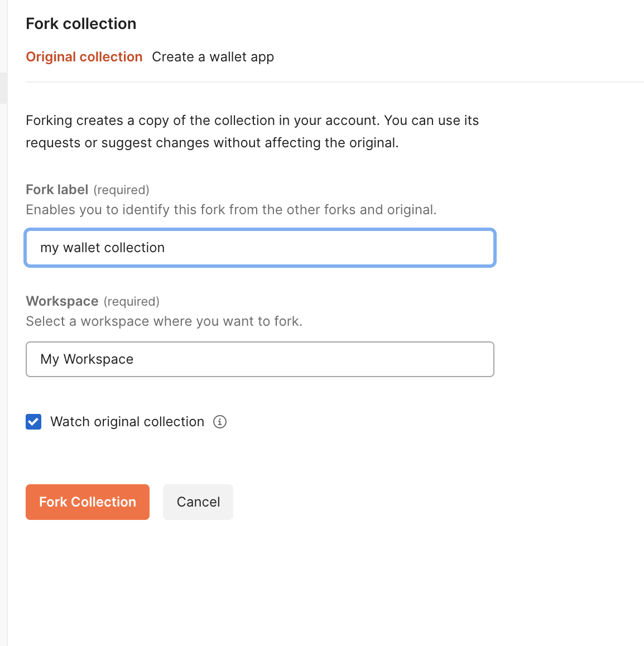Cancel the fork dialog
Image resolution: width=644 pixels, height=646 pixels.
coord(198,502)
